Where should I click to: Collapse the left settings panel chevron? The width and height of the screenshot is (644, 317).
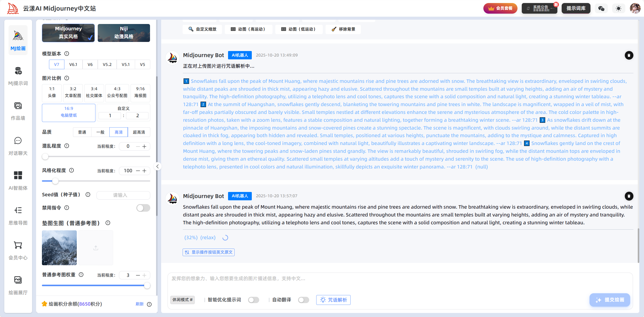pos(157,166)
